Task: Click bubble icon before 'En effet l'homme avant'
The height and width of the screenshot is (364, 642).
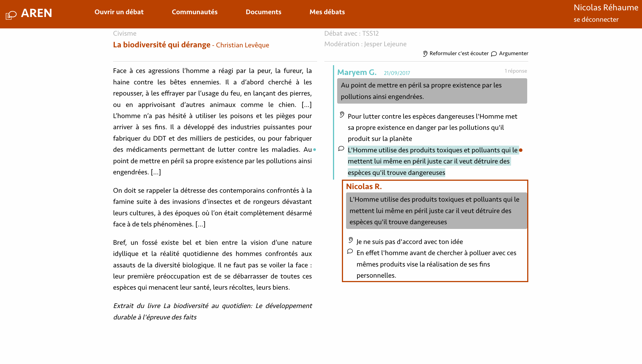Action: pyautogui.click(x=350, y=251)
